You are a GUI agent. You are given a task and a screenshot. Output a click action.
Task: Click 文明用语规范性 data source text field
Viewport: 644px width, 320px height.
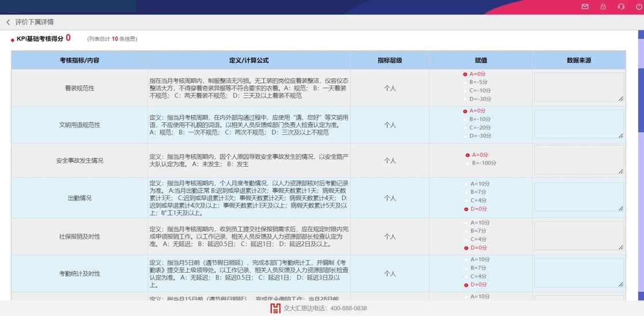pyautogui.click(x=579, y=124)
